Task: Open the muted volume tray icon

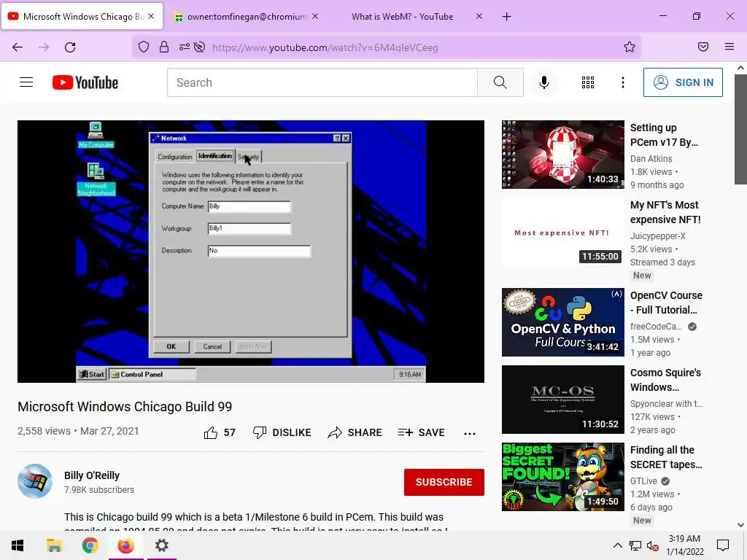Action: [x=652, y=545]
